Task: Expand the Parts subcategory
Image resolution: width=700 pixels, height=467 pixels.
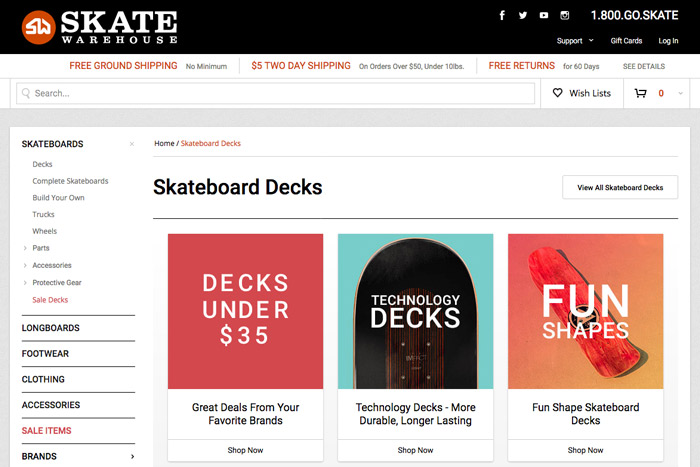Action: 25,248
